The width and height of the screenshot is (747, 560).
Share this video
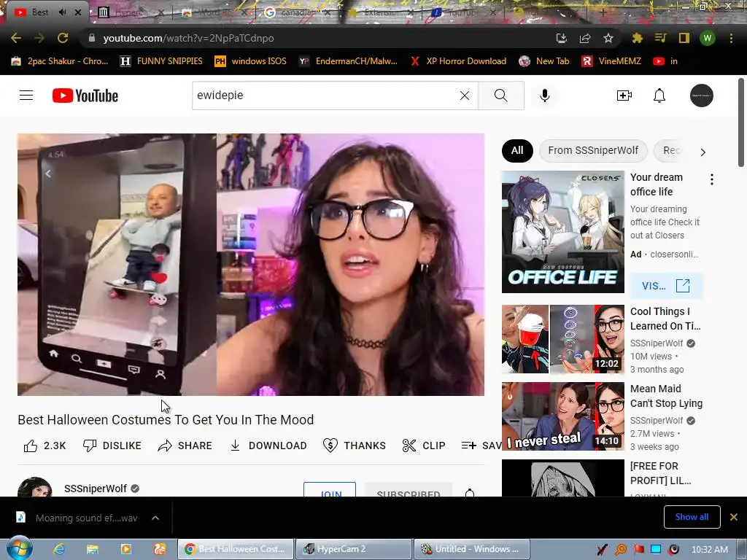pyautogui.click(x=185, y=446)
